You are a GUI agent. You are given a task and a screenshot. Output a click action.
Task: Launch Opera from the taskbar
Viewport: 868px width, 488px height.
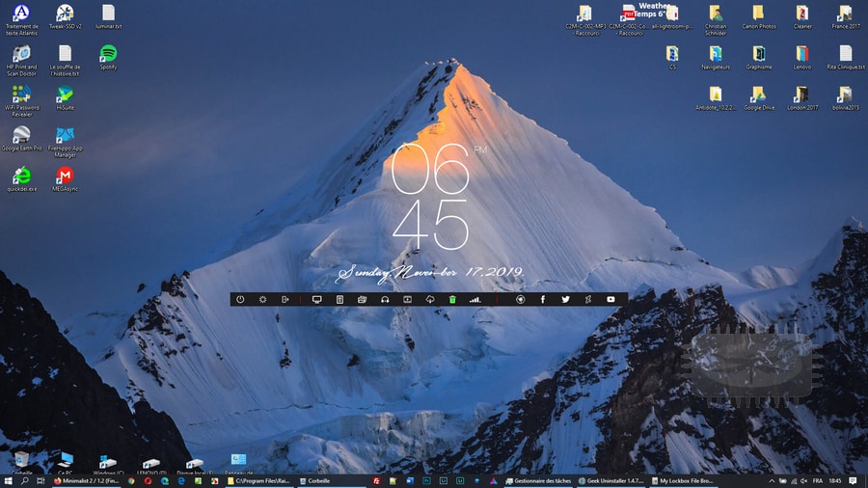click(148, 481)
